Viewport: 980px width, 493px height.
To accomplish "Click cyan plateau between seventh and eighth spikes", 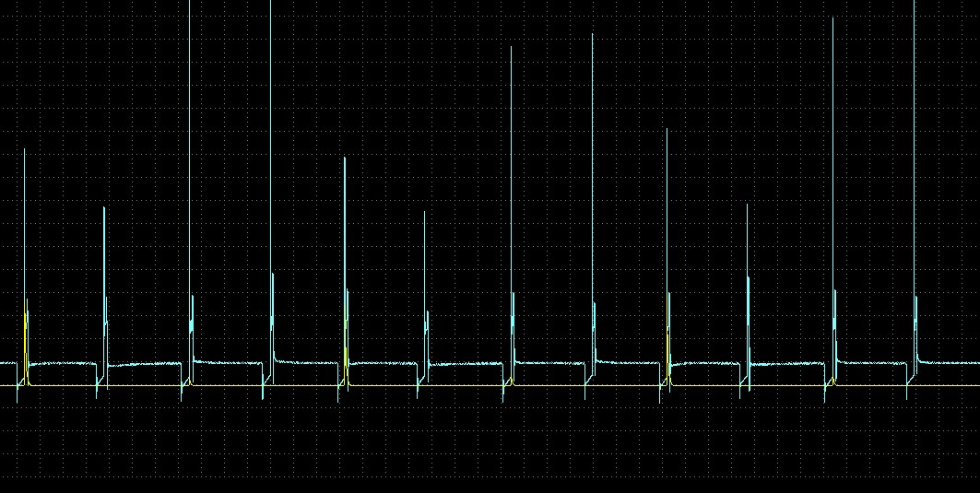I will 553,362.
